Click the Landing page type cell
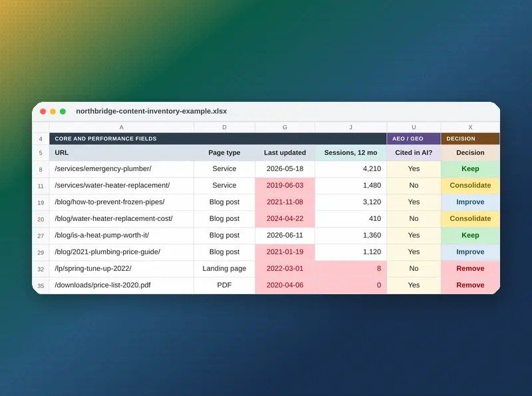The width and height of the screenshot is (532, 396). pyautogui.click(x=224, y=269)
